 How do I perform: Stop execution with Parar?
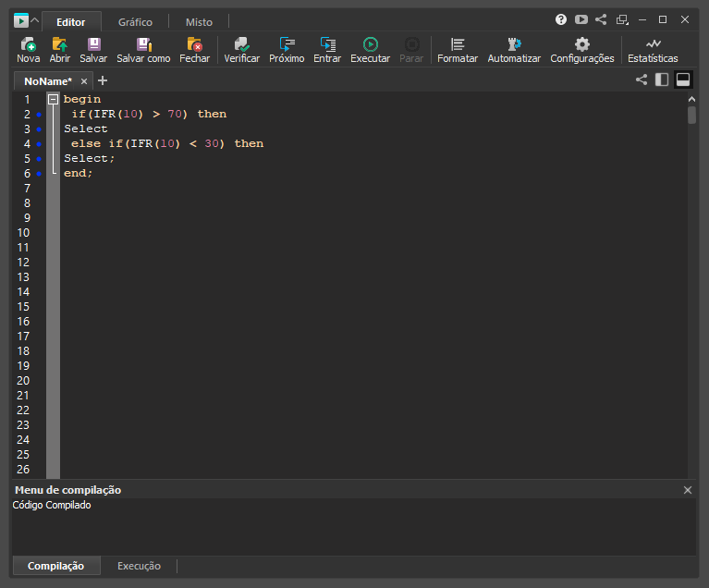pos(411,50)
